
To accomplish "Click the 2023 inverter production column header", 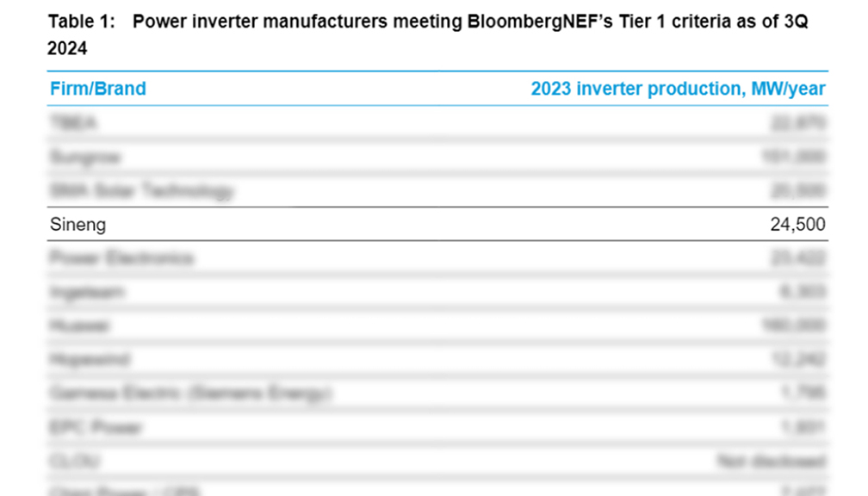I will (678, 89).
